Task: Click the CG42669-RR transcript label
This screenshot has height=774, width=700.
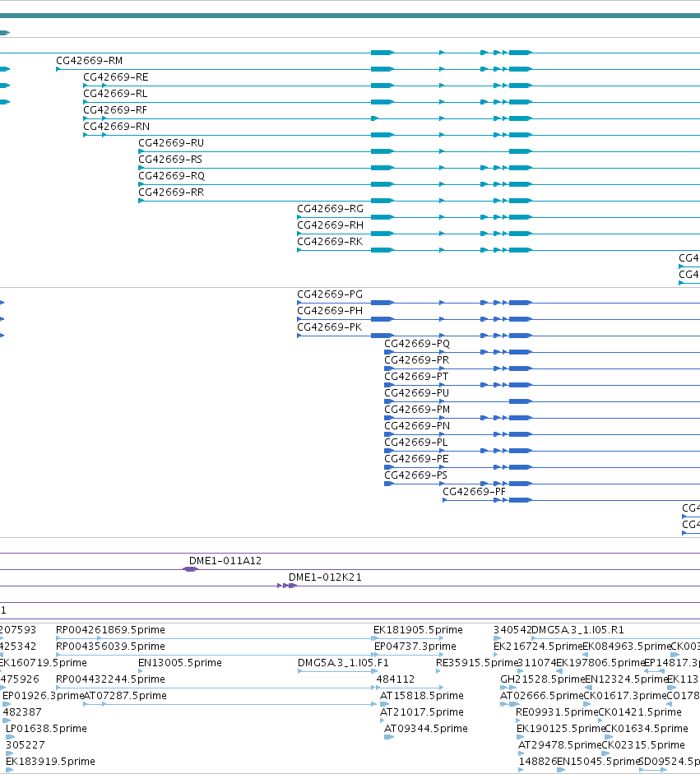Action: pyautogui.click(x=171, y=192)
